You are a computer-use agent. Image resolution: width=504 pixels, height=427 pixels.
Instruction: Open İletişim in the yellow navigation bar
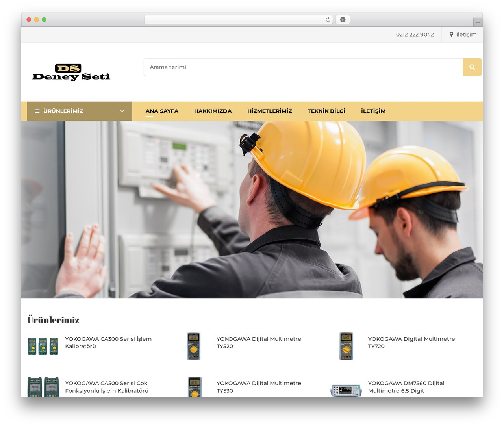[x=373, y=111]
